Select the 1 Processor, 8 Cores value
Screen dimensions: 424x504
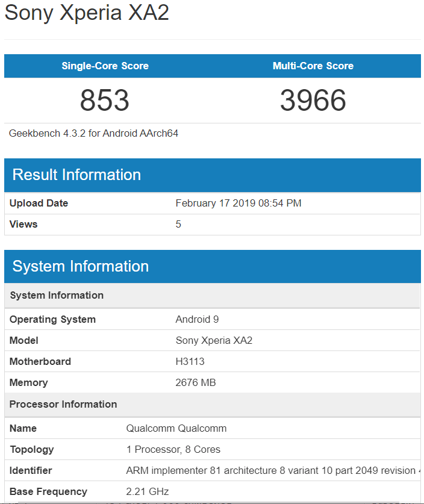click(x=173, y=450)
